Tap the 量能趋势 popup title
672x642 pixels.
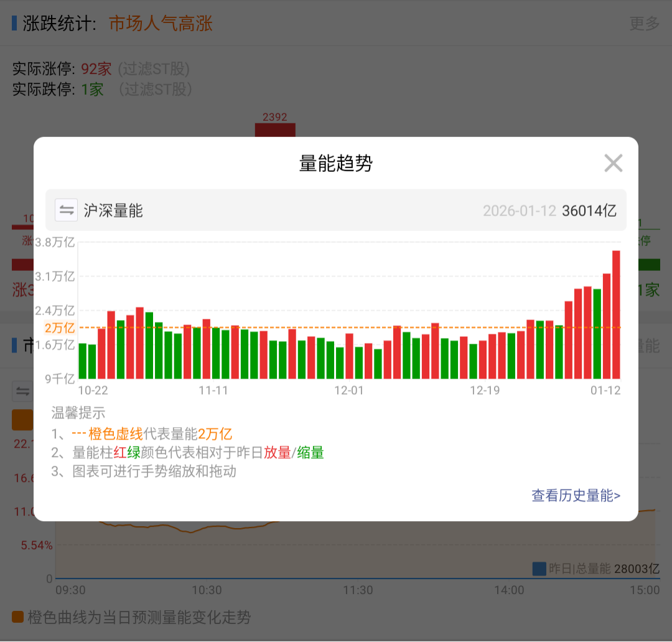[x=336, y=163]
